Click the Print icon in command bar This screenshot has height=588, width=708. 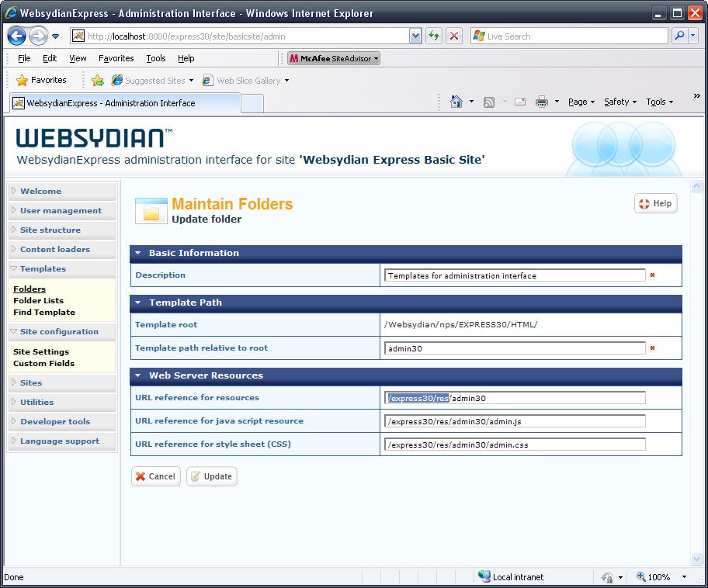[x=542, y=102]
